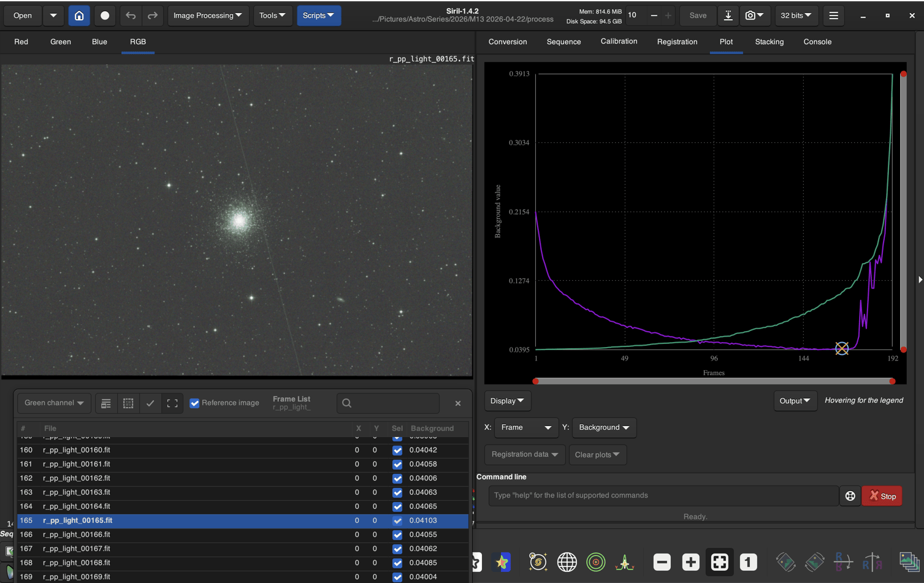
Task: Select the Green channel view tab
Action: (x=61, y=42)
